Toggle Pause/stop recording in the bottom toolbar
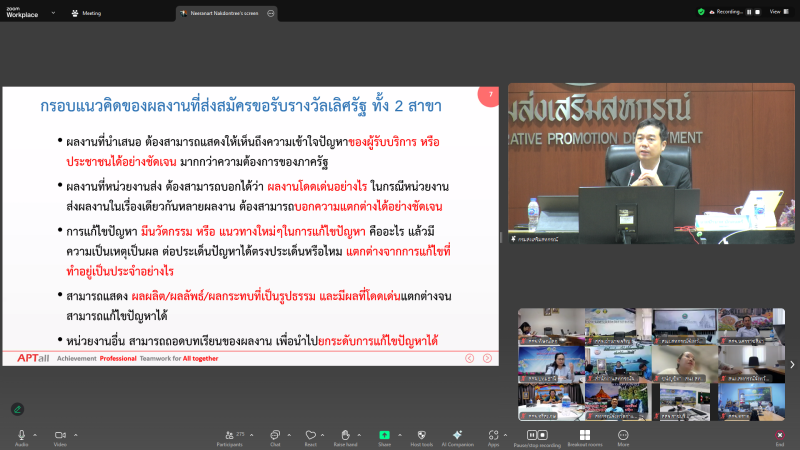This screenshot has width=800, height=450. pos(536,435)
